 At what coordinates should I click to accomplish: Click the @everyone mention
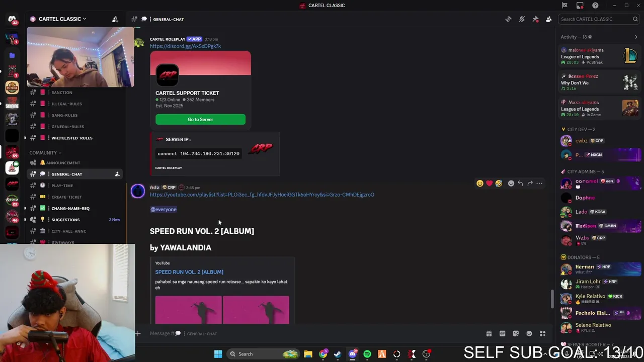(x=164, y=209)
